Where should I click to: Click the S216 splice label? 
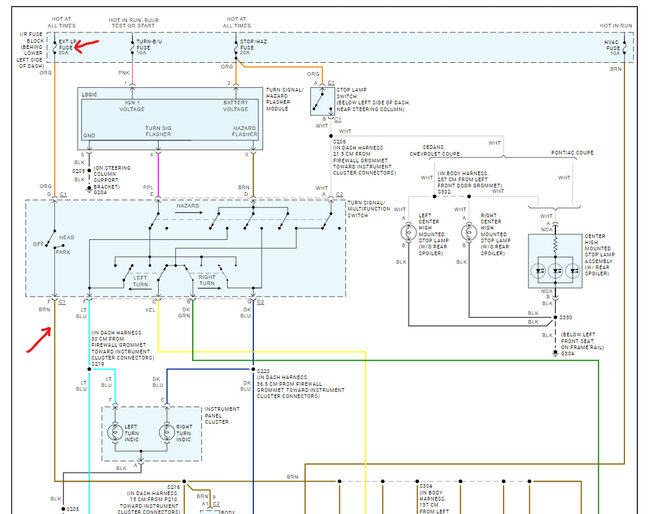(x=173, y=487)
